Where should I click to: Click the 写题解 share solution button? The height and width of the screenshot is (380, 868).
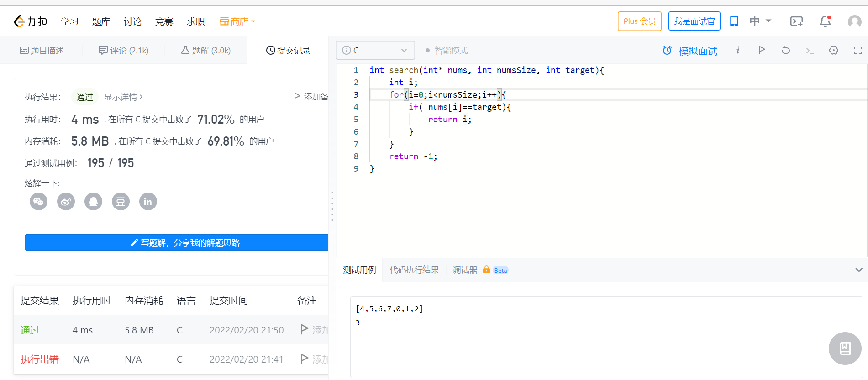(177, 243)
